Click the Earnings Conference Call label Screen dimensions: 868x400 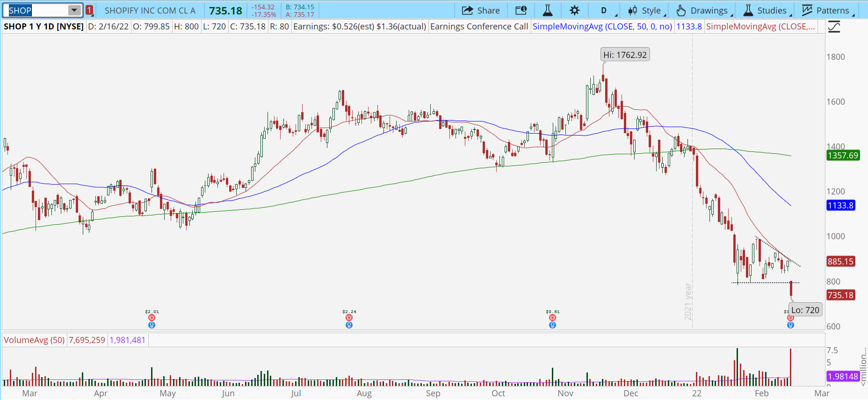[479, 27]
